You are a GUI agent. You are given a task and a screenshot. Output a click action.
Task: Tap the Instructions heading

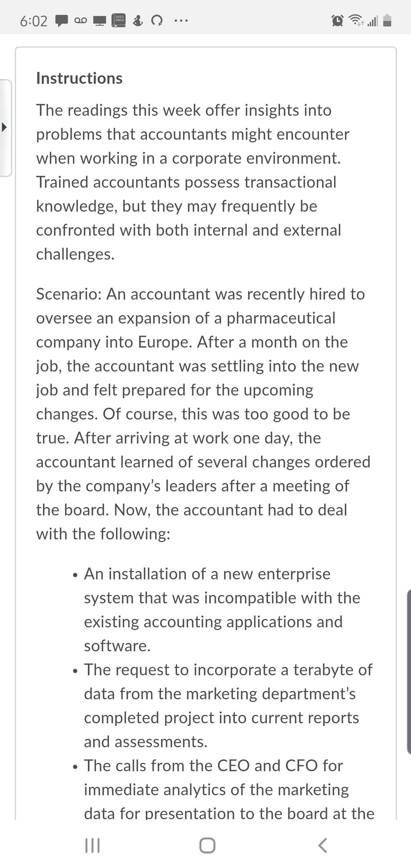(x=79, y=78)
